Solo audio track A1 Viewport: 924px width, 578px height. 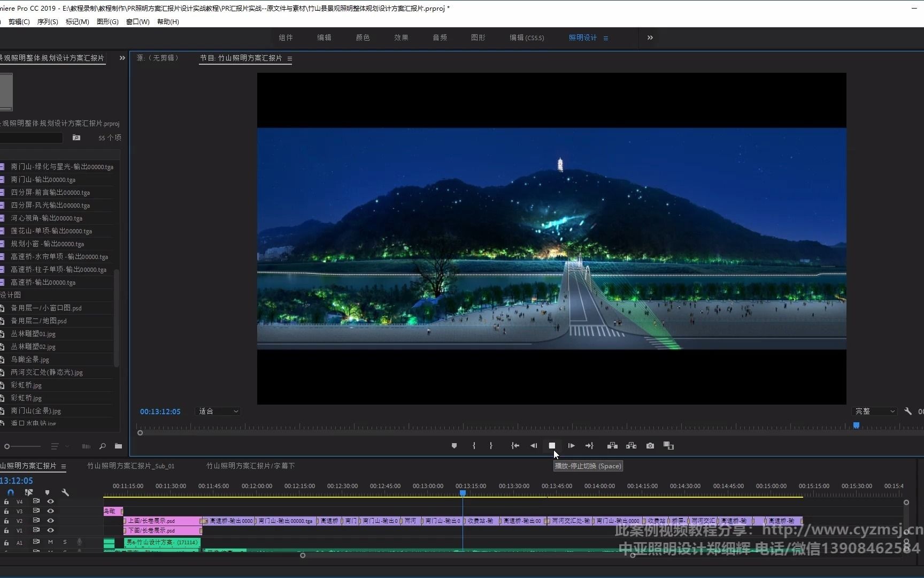[65, 542]
